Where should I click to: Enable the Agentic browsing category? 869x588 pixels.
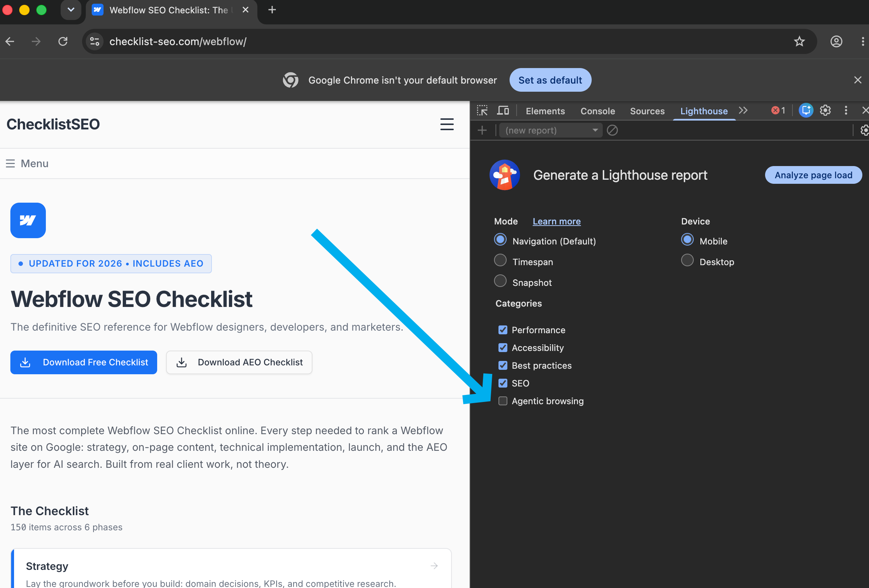click(x=502, y=401)
